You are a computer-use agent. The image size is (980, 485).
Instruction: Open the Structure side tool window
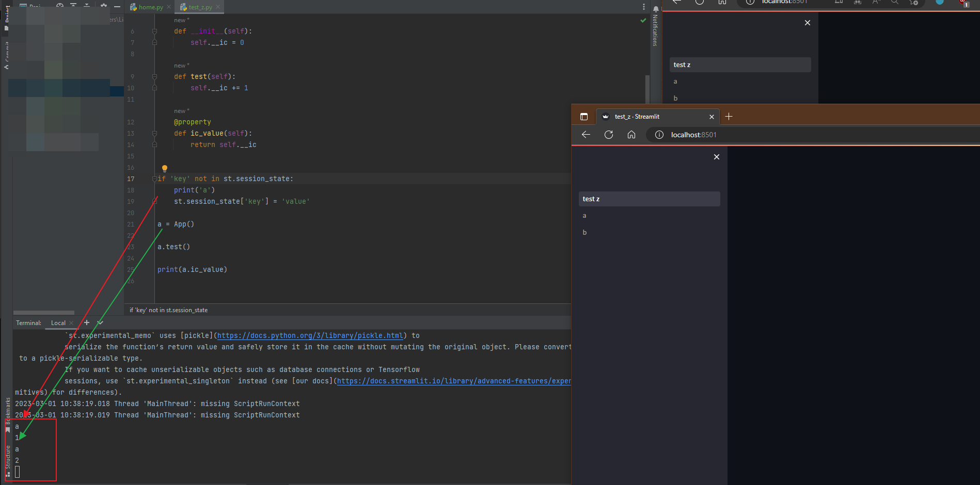[x=7, y=461]
